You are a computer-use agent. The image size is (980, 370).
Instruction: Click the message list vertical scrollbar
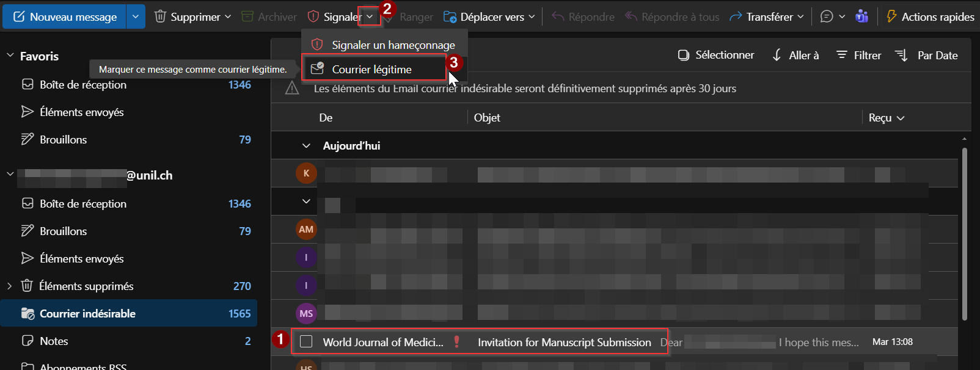click(965, 232)
